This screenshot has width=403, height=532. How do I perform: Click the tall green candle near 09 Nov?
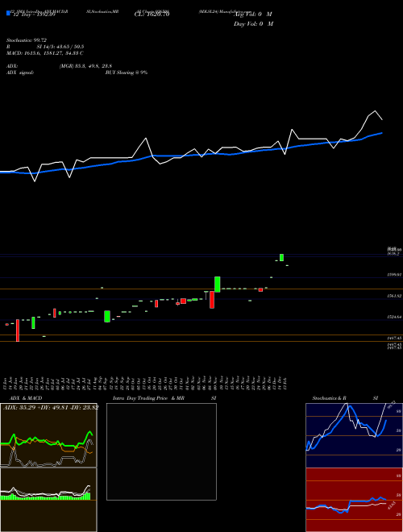pyautogui.click(x=218, y=285)
